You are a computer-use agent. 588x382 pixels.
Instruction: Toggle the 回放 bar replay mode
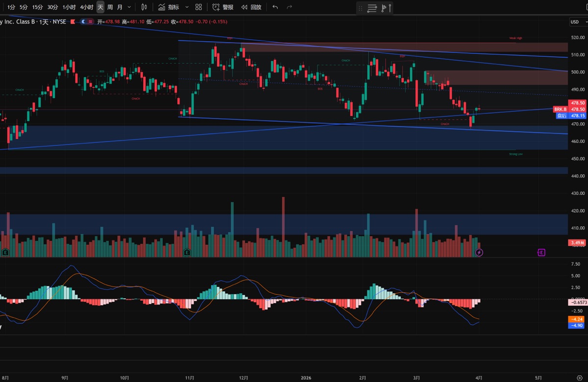click(x=251, y=7)
